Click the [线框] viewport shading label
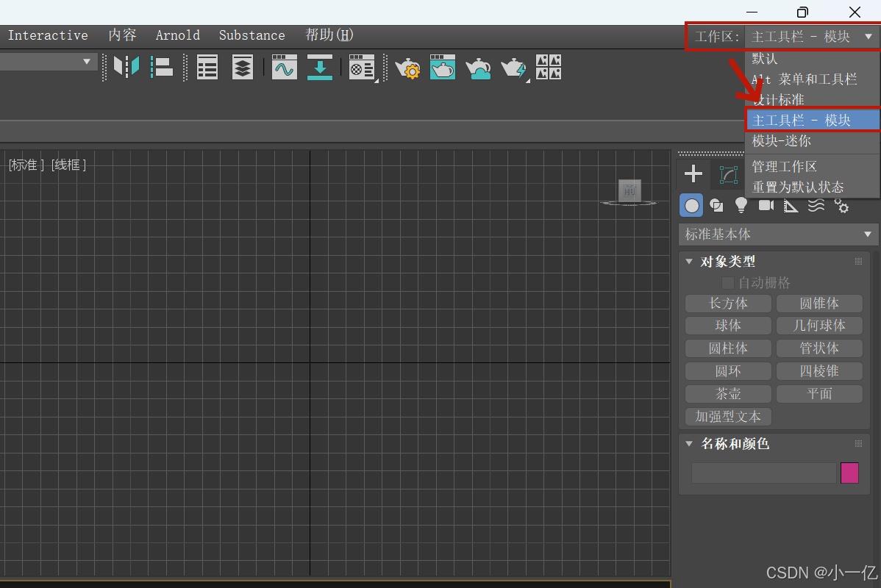Image resolution: width=881 pixels, height=588 pixels. pos(68,165)
